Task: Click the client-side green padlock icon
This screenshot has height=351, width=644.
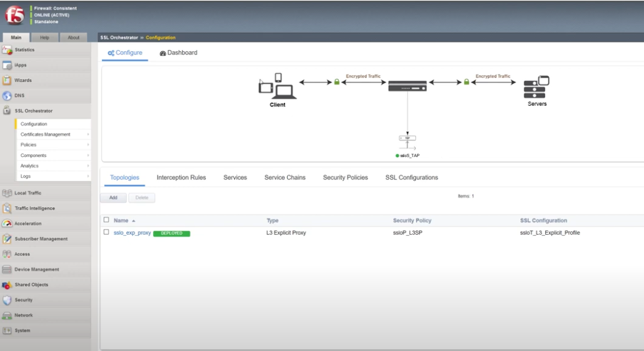Action: 337,82
